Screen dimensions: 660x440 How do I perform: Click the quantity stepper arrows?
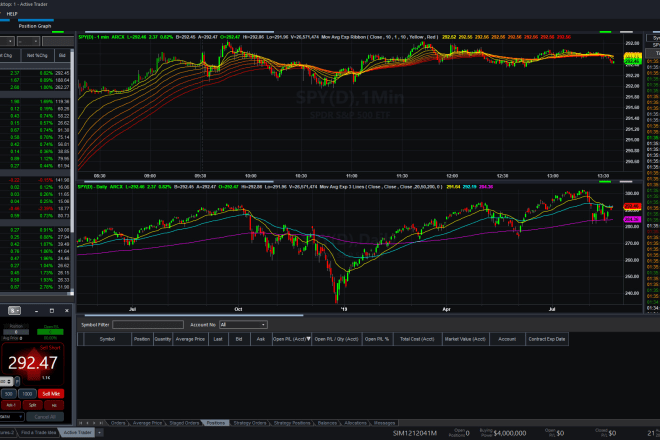click(x=9, y=381)
